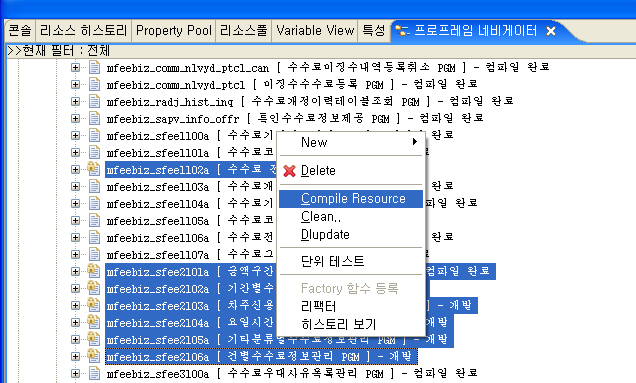Click locked file icon of mfeebiz_sfee2106a
This screenshot has height=383, width=636.
point(93,356)
